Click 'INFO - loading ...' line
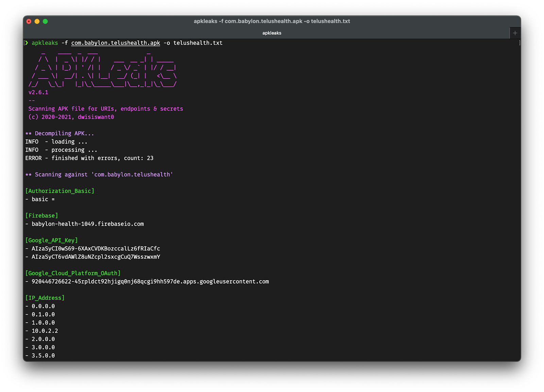The image size is (544, 392). click(56, 142)
